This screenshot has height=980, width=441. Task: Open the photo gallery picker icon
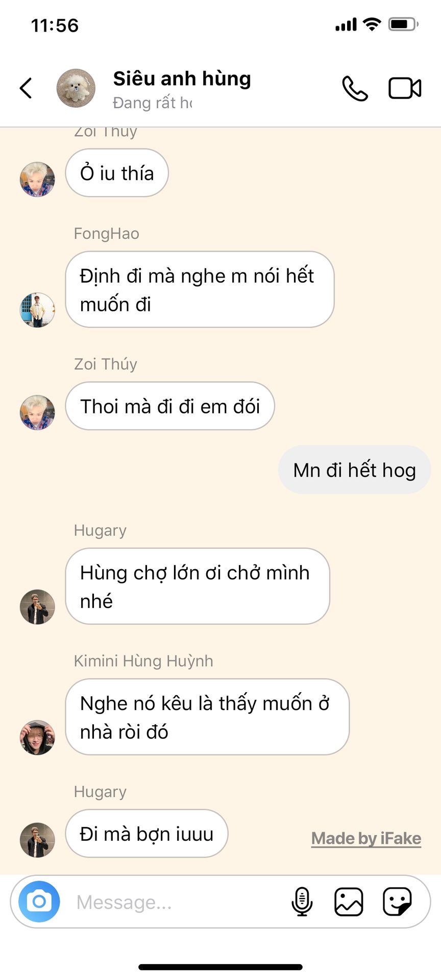click(349, 901)
